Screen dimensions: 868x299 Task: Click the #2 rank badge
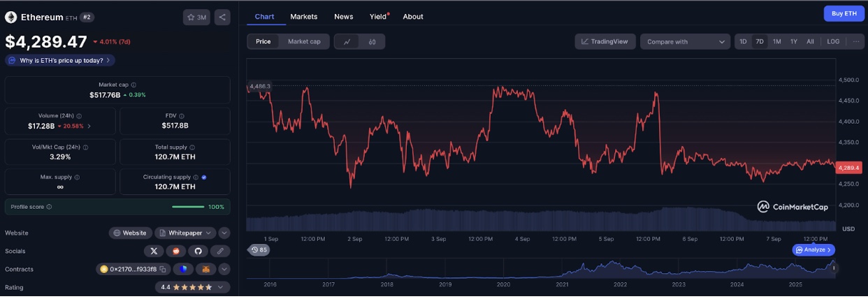pos(87,17)
